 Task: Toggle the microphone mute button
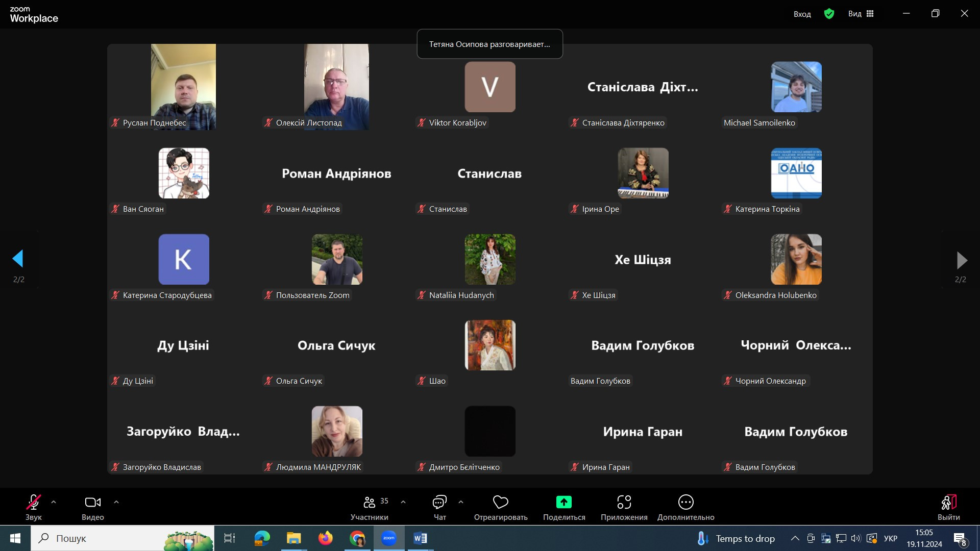click(x=34, y=503)
